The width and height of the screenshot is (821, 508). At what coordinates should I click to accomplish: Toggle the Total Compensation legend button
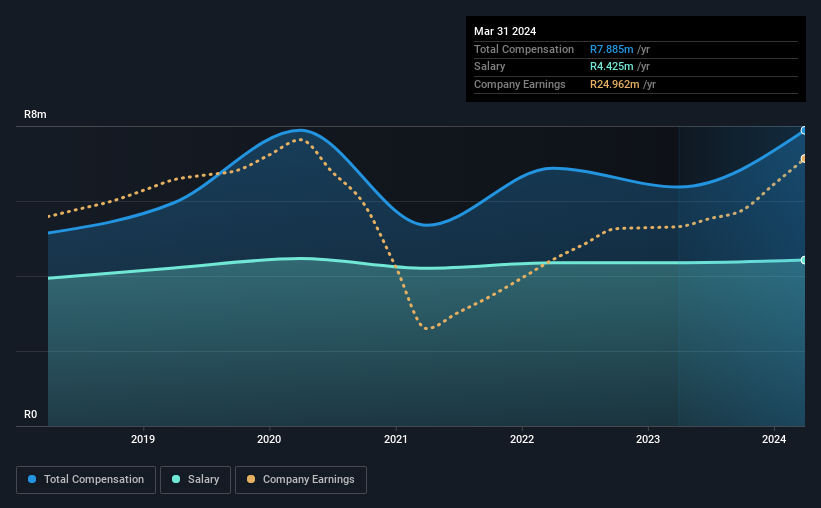point(86,480)
